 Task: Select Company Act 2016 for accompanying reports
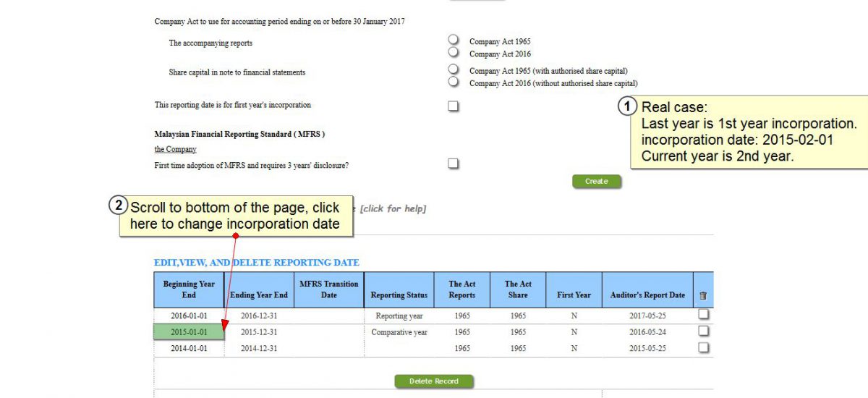454,52
